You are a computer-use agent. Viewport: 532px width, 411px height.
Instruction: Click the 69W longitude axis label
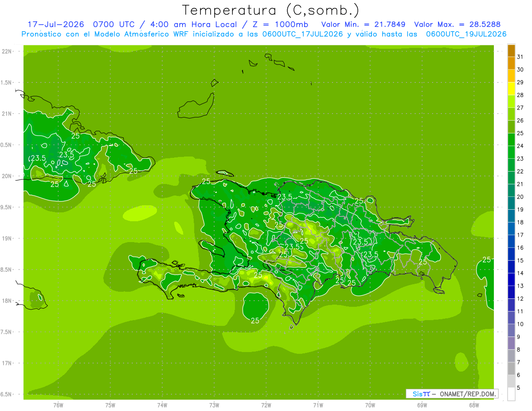(422, 405)
